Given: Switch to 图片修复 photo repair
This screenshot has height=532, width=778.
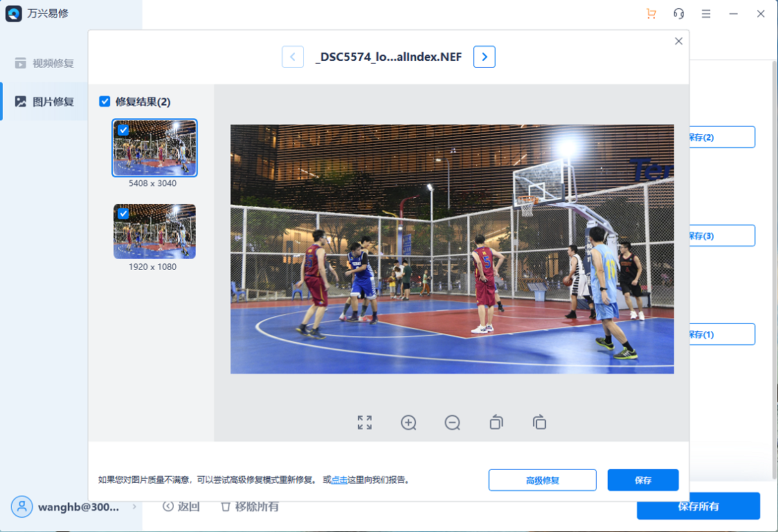Looking at the screenshot, I should (x=44, y=101).
